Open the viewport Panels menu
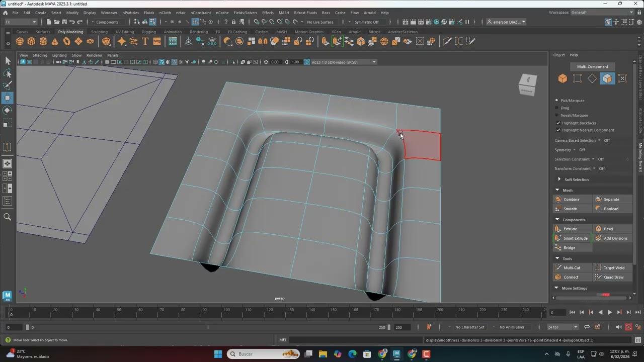Screen dimensions: 644x362 [x=113, y=55]
